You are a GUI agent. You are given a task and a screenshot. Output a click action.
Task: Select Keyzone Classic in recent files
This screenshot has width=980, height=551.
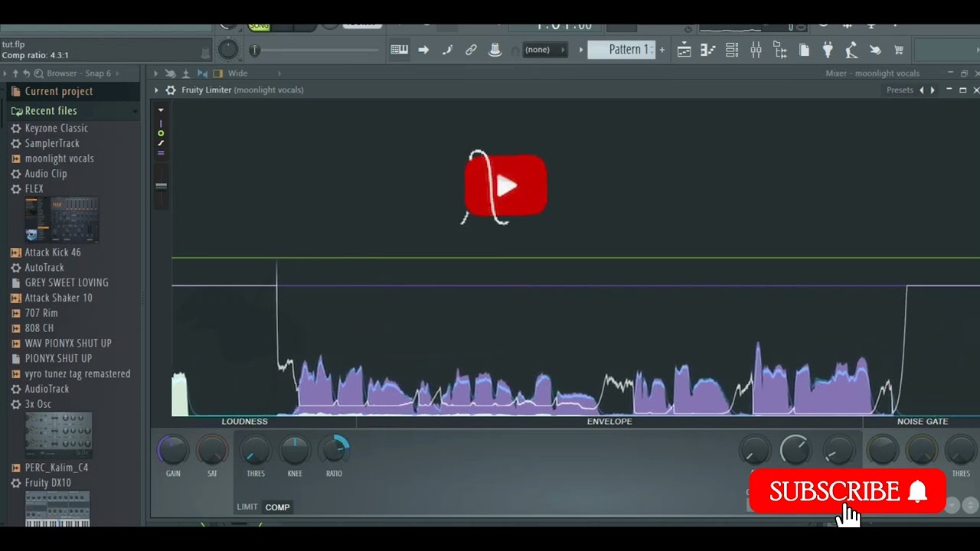[x=56, y=128]
